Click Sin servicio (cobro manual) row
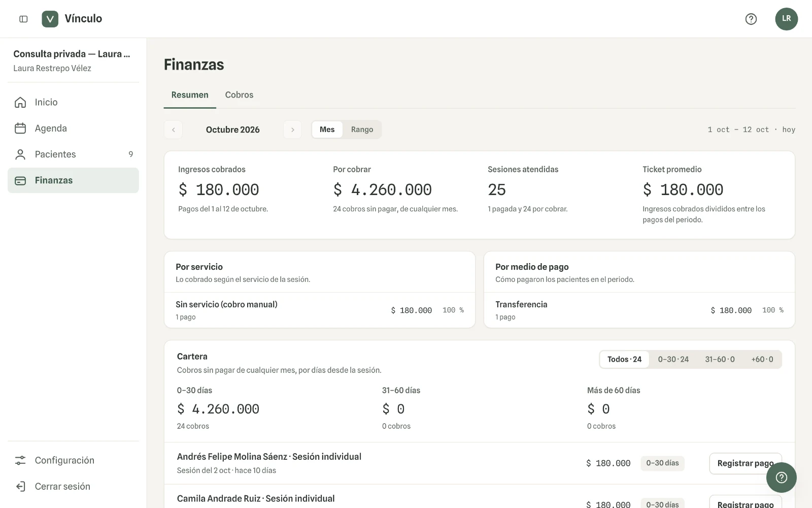The height and width of the screenshot is (508, 812). (x=320, y=310)
